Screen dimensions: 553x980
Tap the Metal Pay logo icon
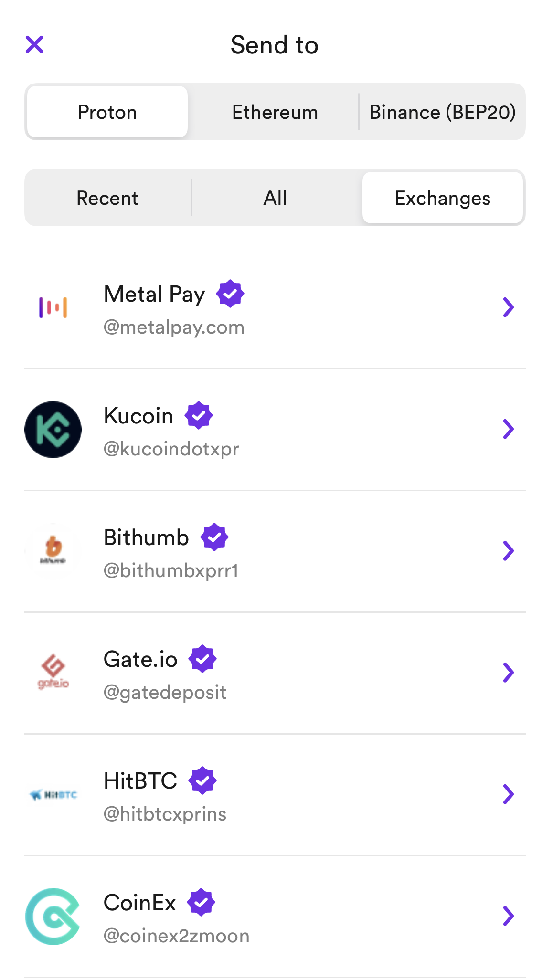tap(53, 307)
